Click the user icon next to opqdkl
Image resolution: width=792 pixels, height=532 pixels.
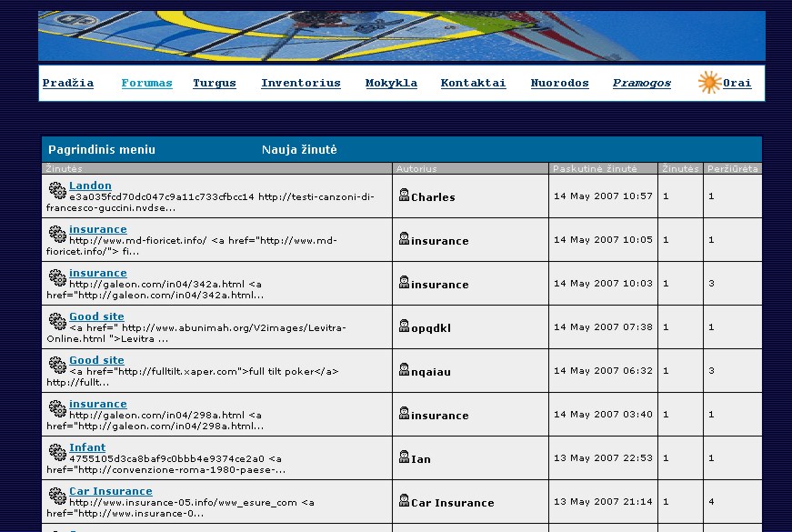404,326
